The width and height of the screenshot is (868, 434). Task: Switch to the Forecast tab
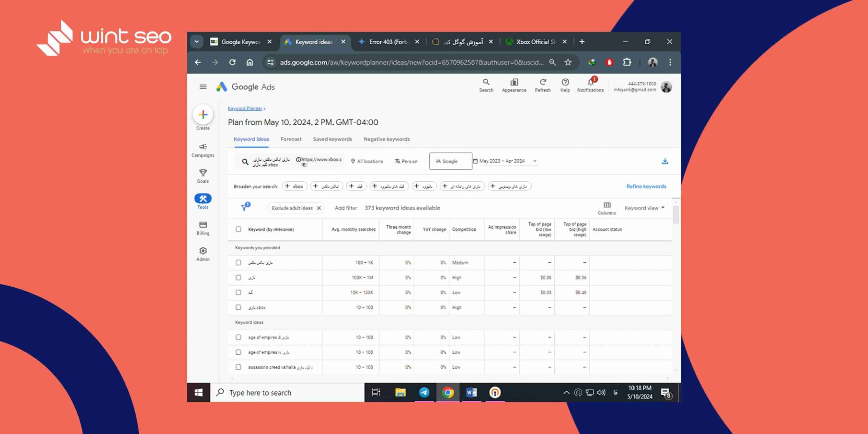point(291,139)
